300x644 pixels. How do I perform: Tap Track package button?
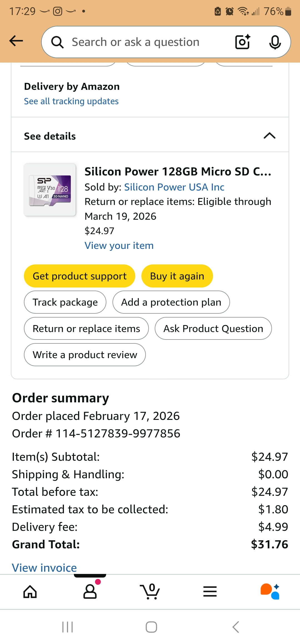click(65, 302)
